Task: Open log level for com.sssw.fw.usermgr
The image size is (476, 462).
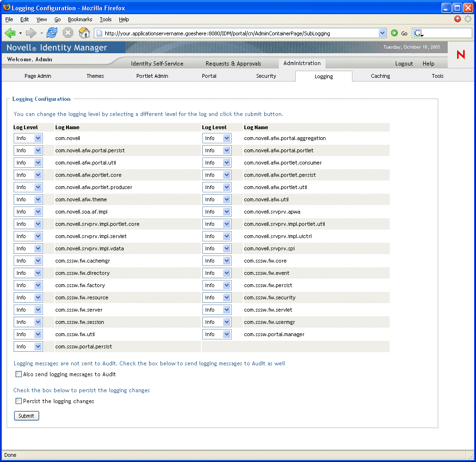Action: click(217, 322)
